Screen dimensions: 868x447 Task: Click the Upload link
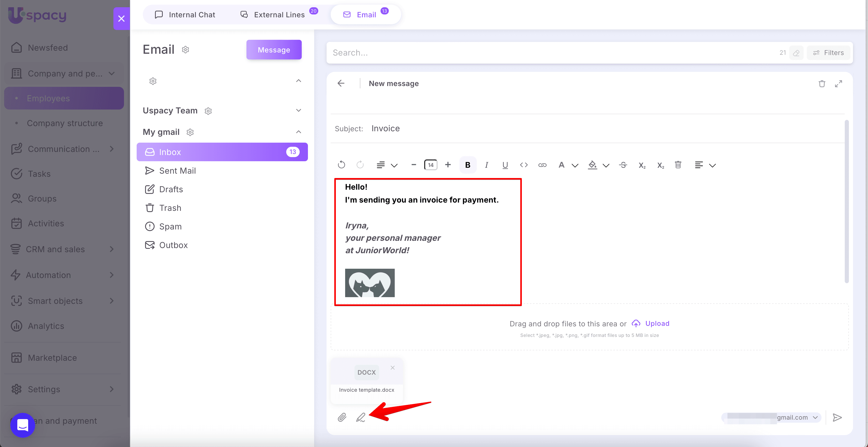[657, 323]
